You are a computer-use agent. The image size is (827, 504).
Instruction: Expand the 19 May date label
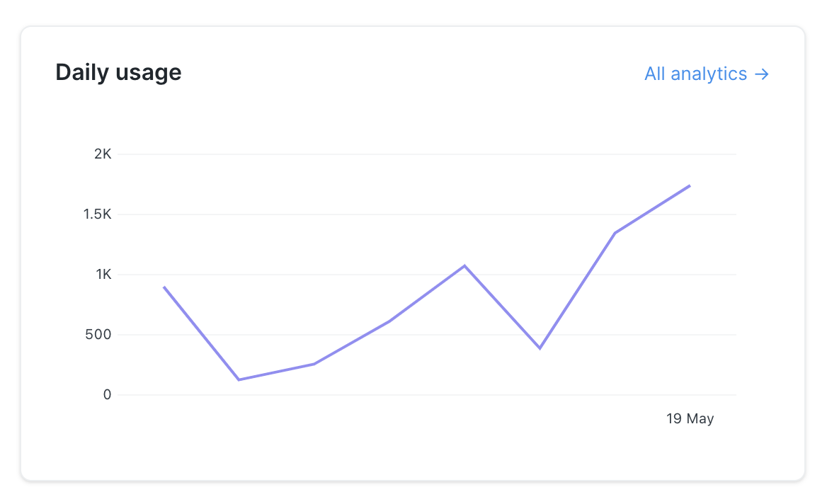tap(690, 418)
